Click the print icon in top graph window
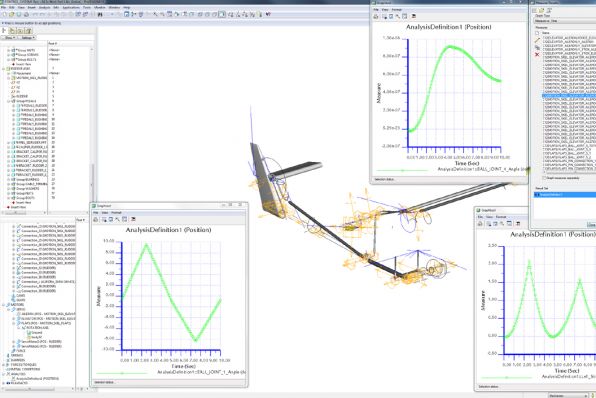 point(376,16)
